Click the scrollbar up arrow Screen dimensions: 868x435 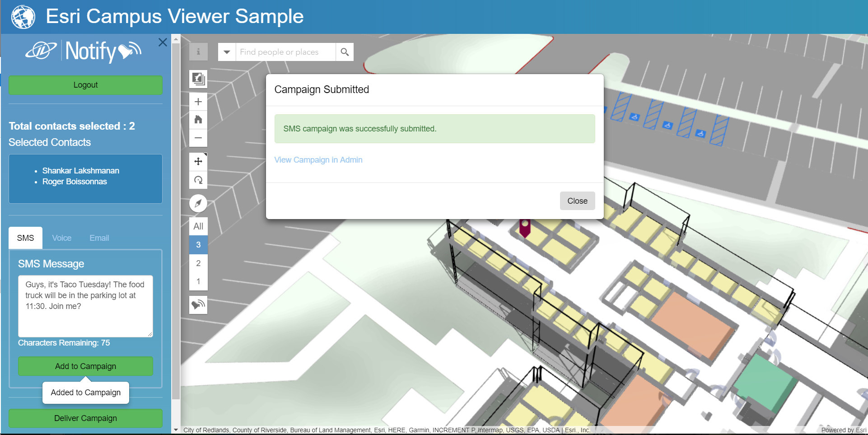tap(176, 39)
